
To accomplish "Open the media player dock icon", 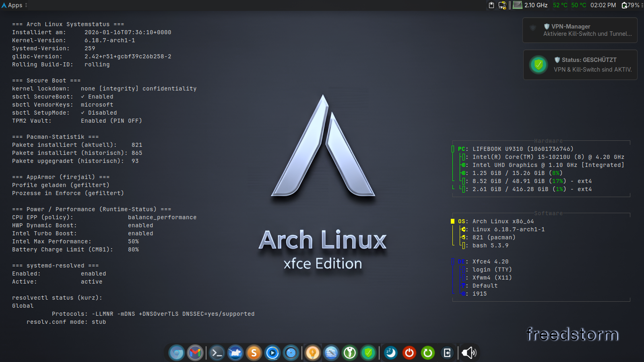I will [x=272, y=353].
